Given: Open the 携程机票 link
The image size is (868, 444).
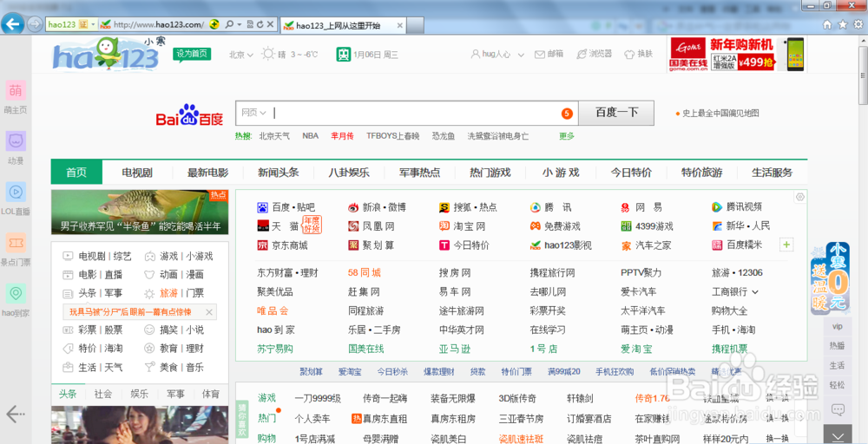Looking at the screenshot, I should [x=730, y=349].
